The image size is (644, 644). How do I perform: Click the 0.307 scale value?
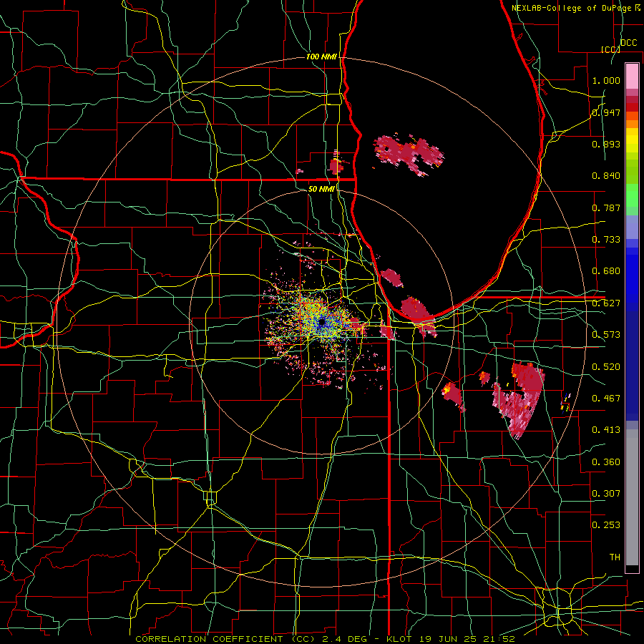(x=606, y=494)
